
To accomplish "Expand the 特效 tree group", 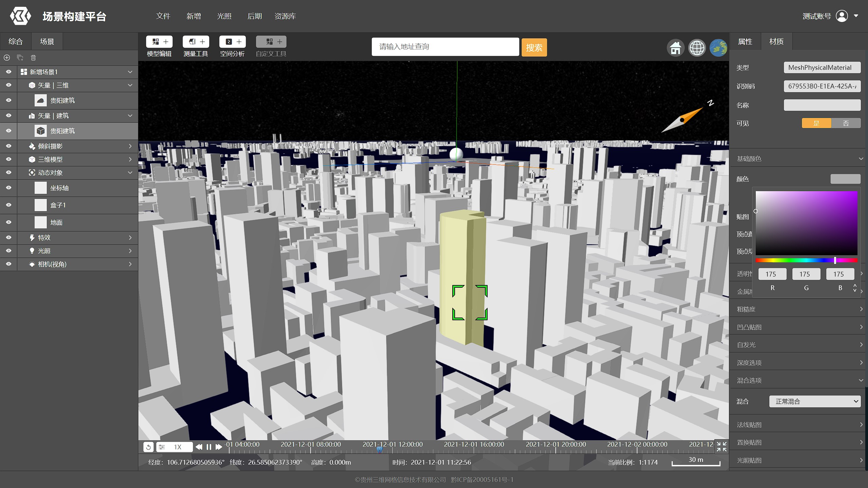I will [x=130, y=238].
